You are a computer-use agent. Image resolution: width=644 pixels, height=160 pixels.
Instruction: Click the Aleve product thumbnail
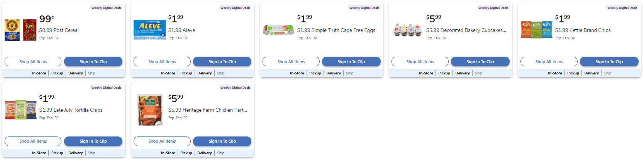coord(149,30)
